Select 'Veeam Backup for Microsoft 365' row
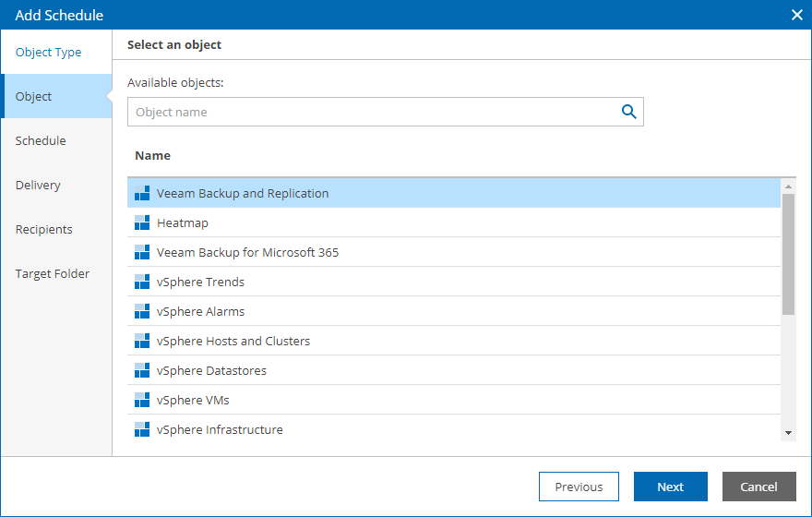This screenshot has width=812, height=517. [x=454, y=252]
